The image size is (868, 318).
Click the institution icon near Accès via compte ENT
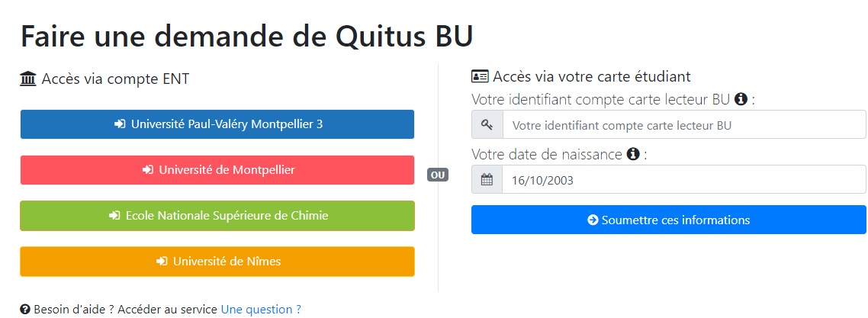28,79
